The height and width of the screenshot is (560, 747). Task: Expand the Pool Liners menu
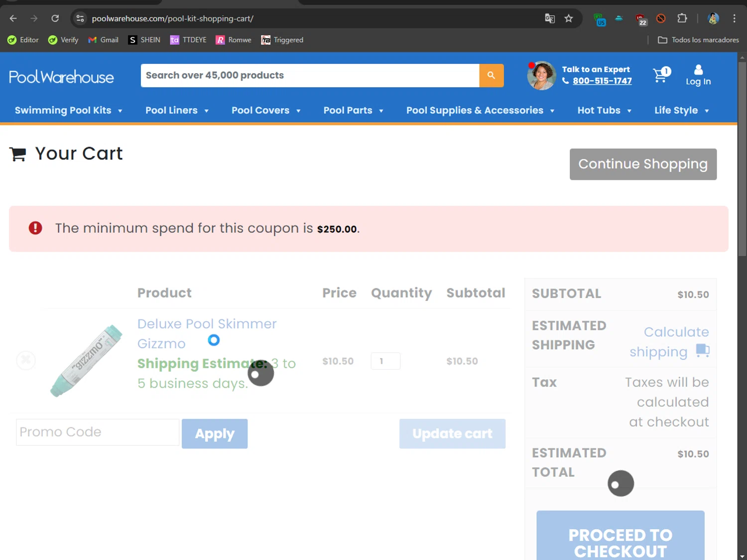click(x=177, y=110)
